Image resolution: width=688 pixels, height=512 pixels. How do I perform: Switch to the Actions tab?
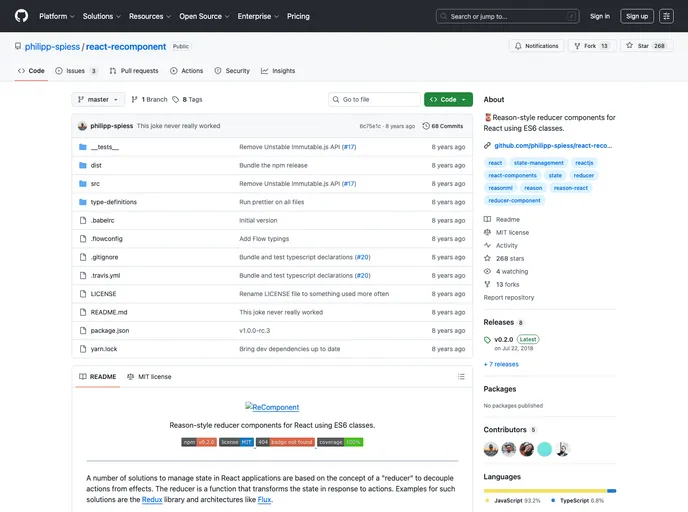coord(186,71)
